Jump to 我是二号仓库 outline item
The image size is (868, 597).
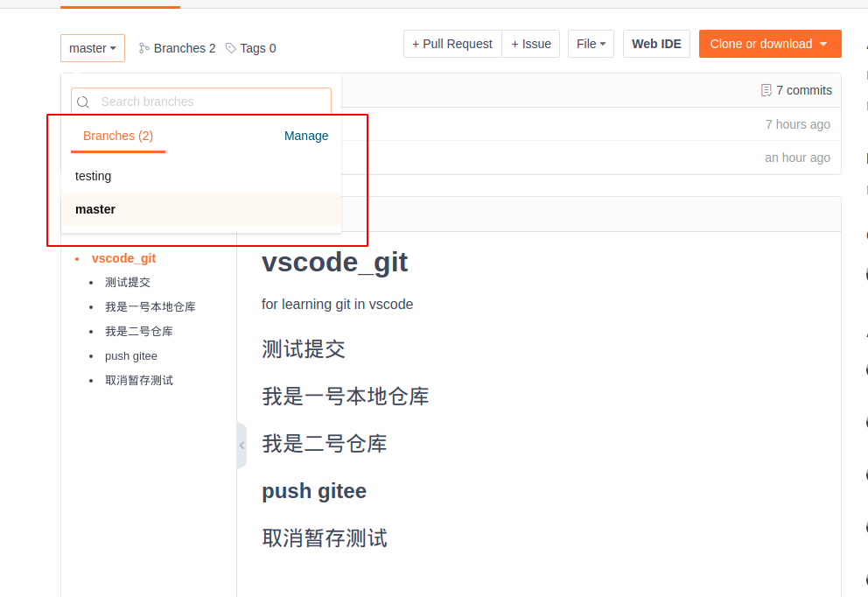point(139,331)
